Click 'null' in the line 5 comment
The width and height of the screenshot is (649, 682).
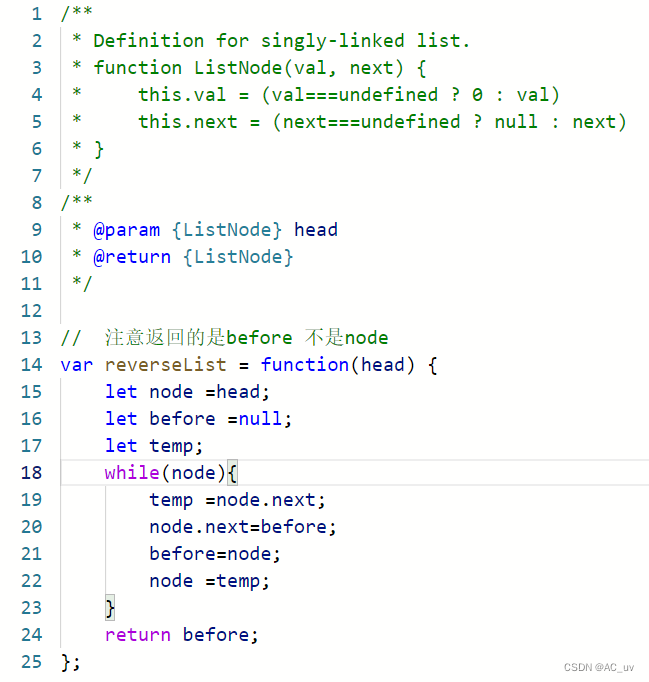pyautogui.click(x=516, y=122)
